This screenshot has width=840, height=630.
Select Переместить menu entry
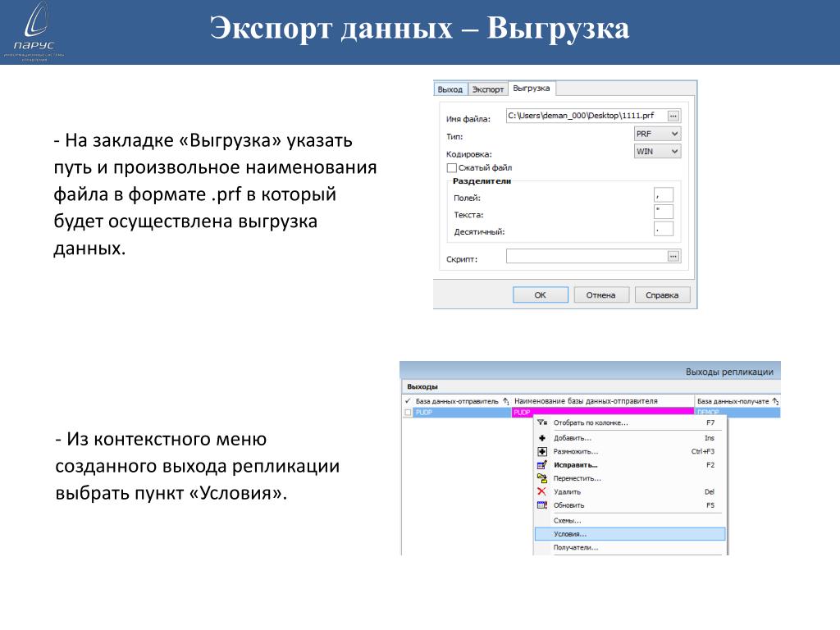(x=630, y=478)
